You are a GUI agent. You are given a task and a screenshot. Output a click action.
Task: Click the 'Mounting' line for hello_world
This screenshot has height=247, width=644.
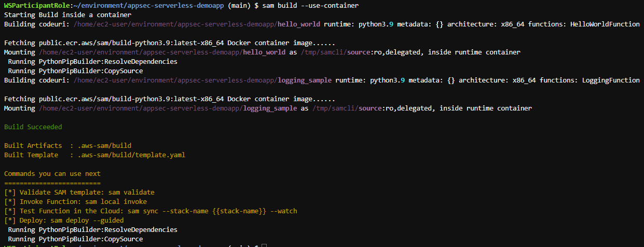(262, 52)
